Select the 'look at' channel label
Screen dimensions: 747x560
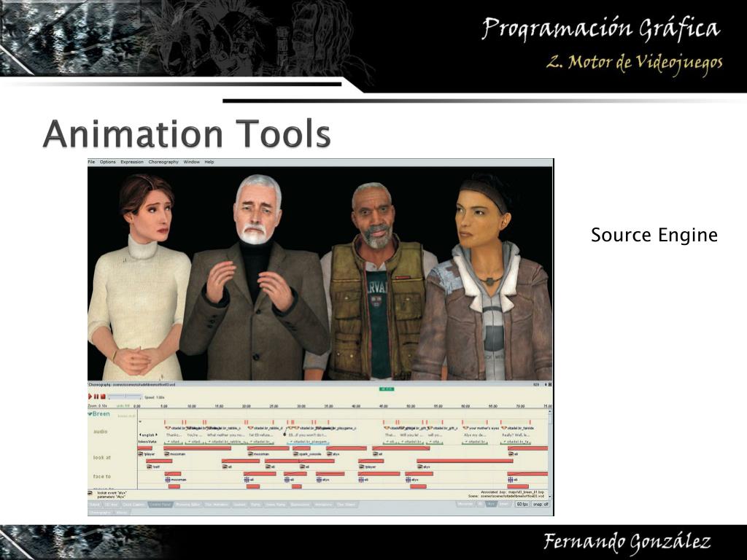point(101,457)
